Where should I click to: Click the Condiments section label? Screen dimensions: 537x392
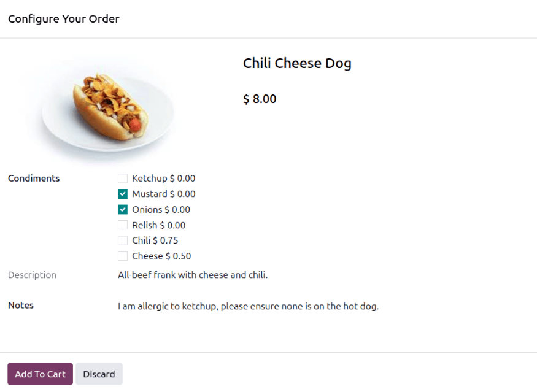[x=34, y=178]
